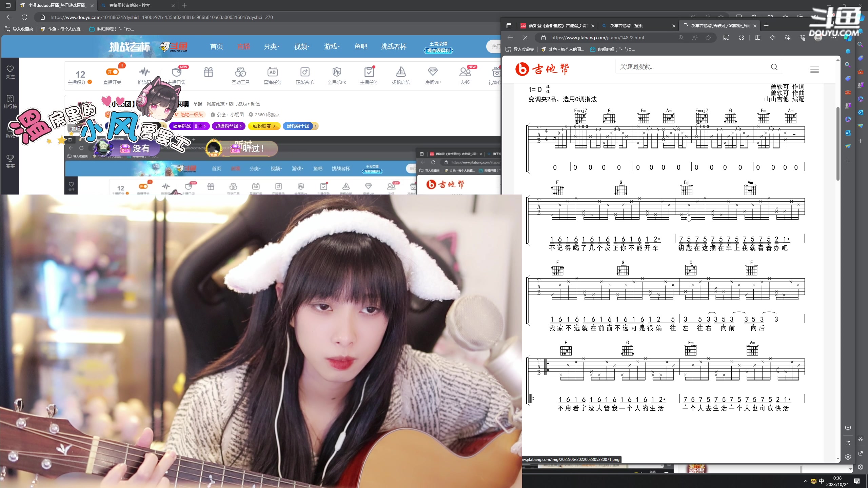
Task: Open 热门游戏 category link
Action: (x=238, y=104)
